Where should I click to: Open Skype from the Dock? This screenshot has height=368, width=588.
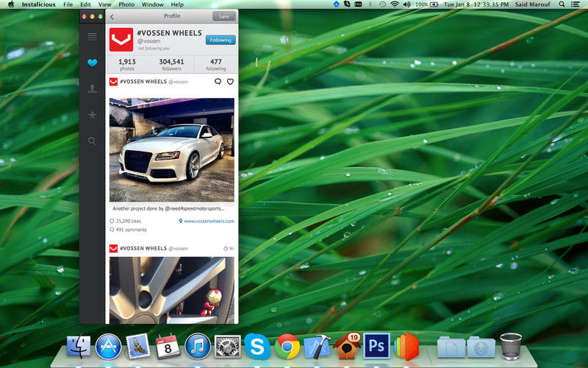pyautogui.click(x=257, y=346)
